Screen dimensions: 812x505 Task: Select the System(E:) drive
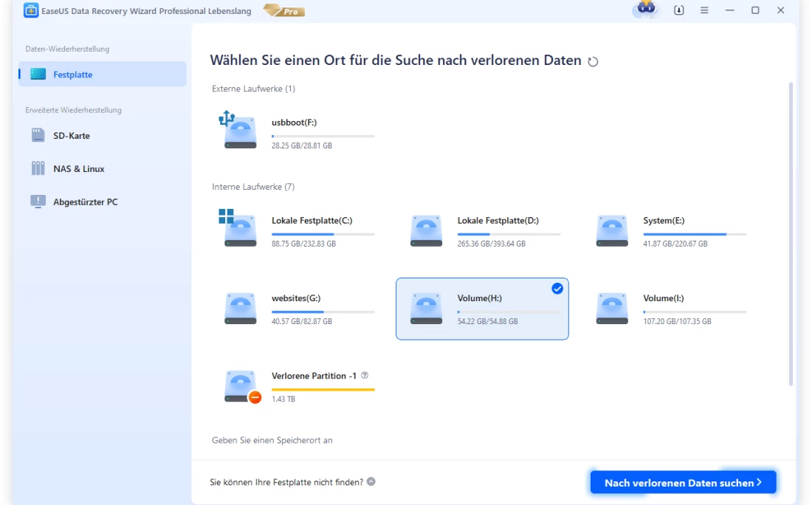[668, 231]
